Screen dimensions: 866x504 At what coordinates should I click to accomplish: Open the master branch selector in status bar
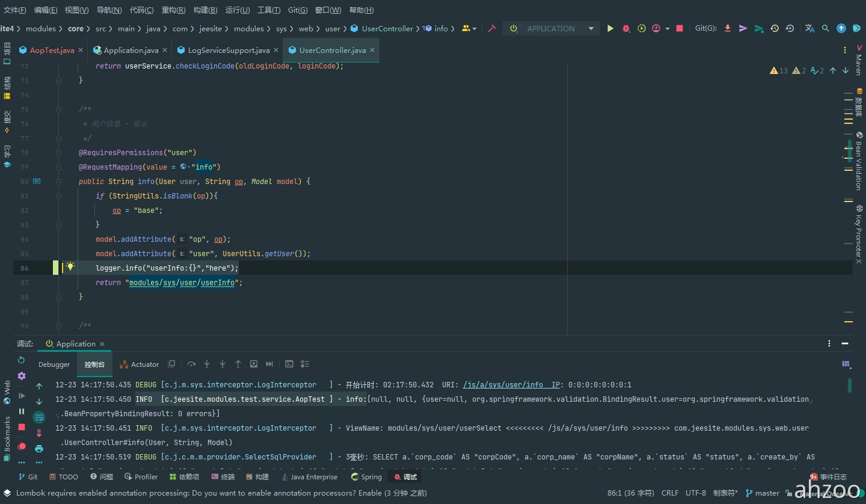(x=762, y=493)
